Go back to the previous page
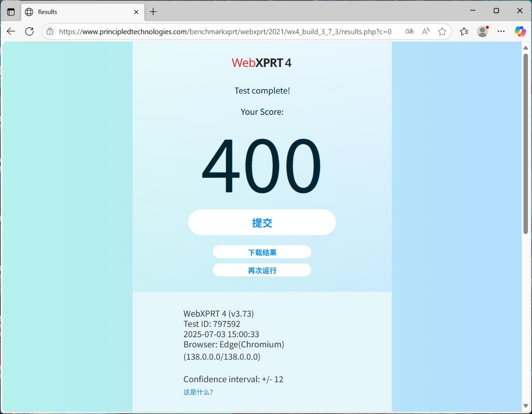This screenshot has width=532, height=414. tap(11, 31)
